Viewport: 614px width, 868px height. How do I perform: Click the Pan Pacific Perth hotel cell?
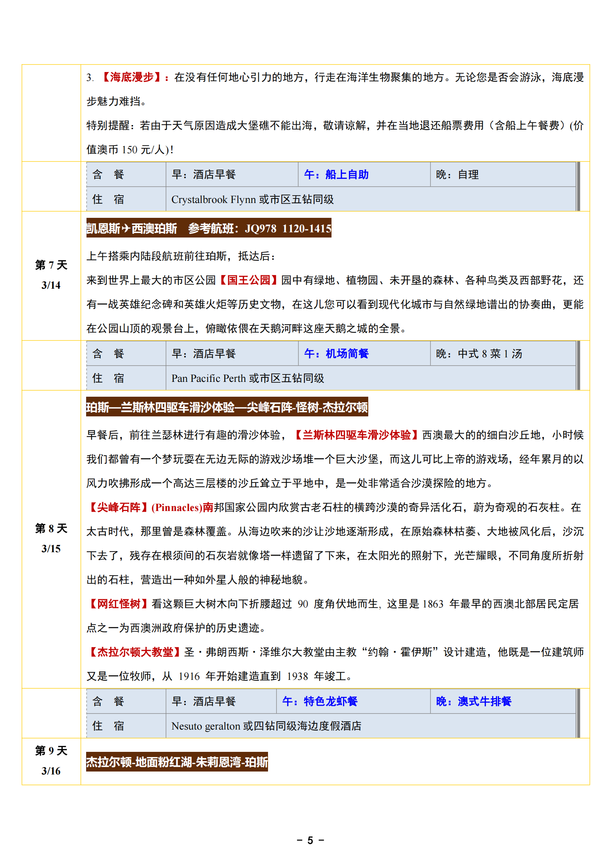(x=248, y=378)
